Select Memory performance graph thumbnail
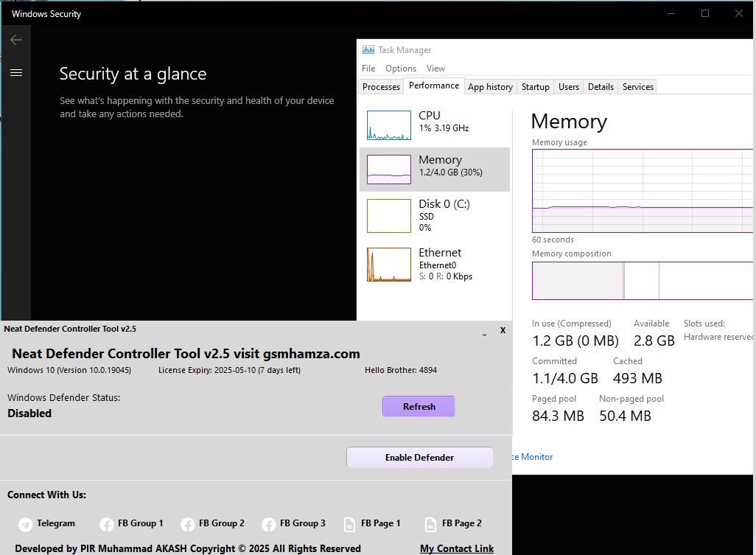 (x=388, y=170)
